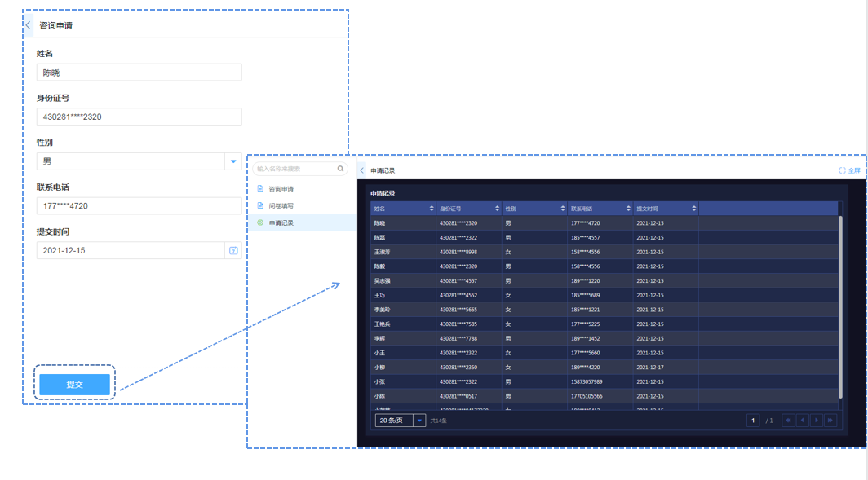Go to the first page of records
The height and width of the screenshot is (480, 868).
[788, 421]
